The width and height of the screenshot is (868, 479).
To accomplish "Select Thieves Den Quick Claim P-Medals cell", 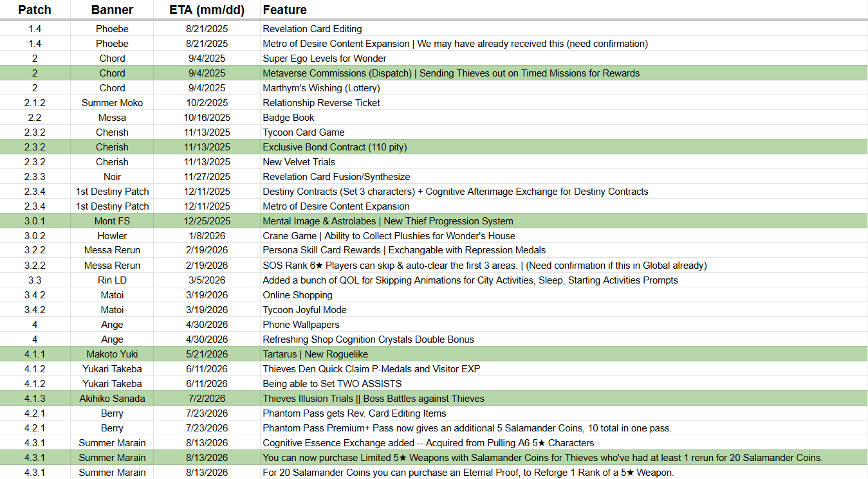I will pyautogui.click(x=564, y=369).
